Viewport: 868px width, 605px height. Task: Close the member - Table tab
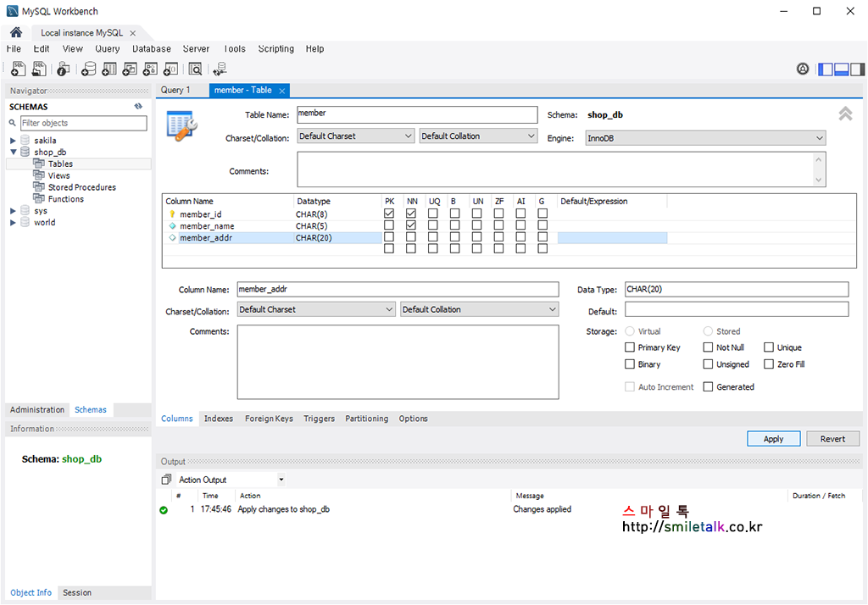point(281,91)
